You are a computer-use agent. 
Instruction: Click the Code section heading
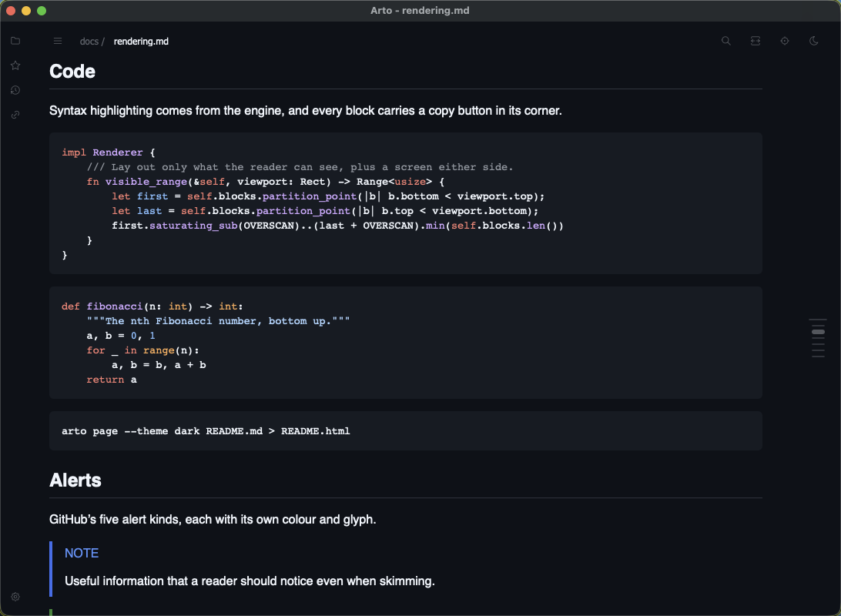pos(72,72)
